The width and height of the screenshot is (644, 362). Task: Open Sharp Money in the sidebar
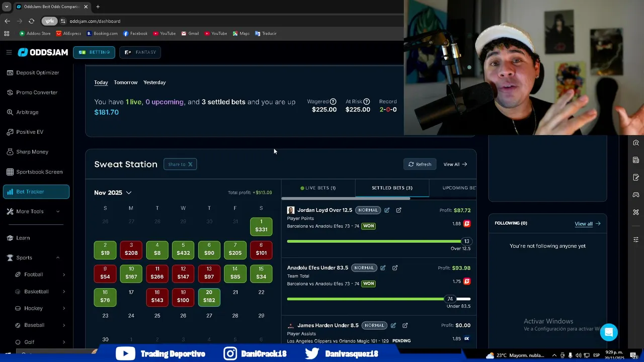point(36,152)
